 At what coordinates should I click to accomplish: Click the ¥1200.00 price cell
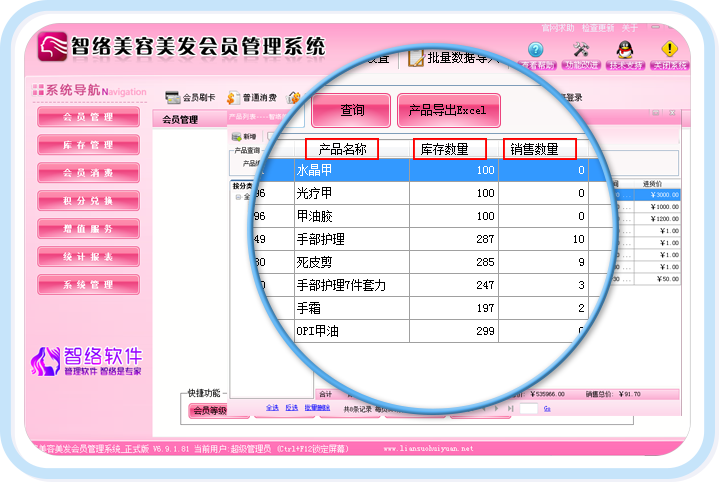(x=660, y=219)
